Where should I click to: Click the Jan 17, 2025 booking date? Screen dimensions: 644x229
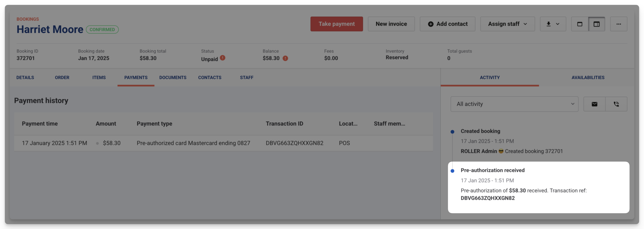point(94,58)
